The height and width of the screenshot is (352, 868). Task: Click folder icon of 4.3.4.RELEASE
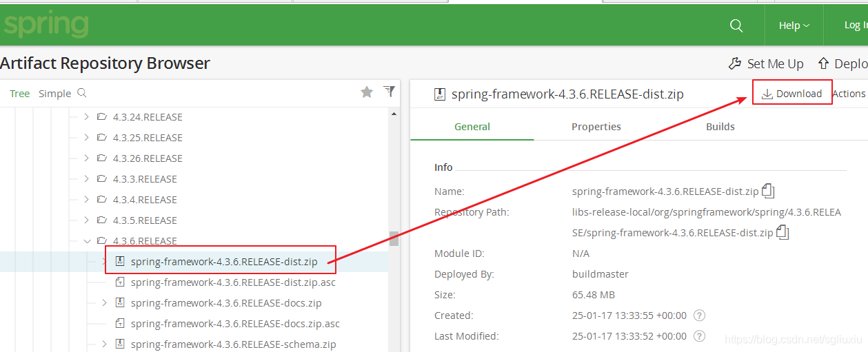coord(102,200)
